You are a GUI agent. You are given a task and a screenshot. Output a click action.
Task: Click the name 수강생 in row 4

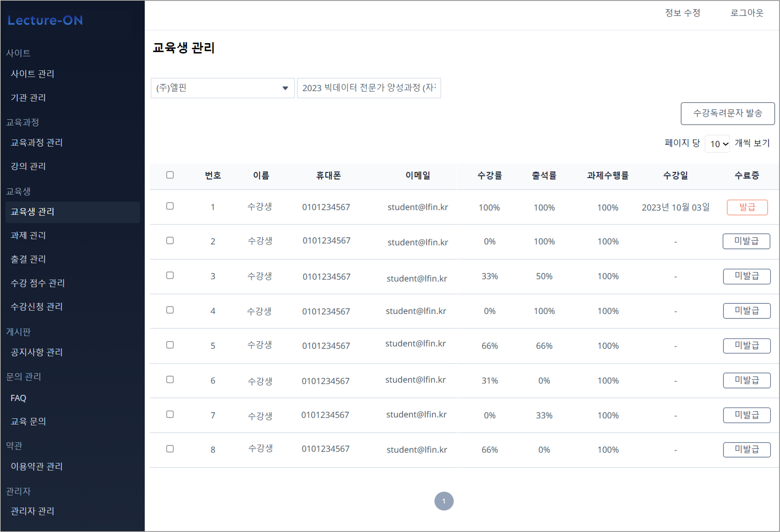click(259, 311)
